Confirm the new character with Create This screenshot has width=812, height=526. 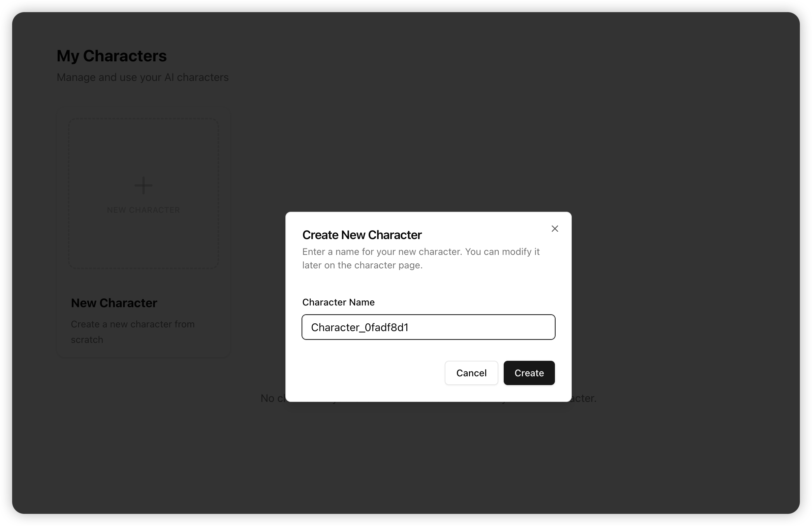tap(529, 373)
